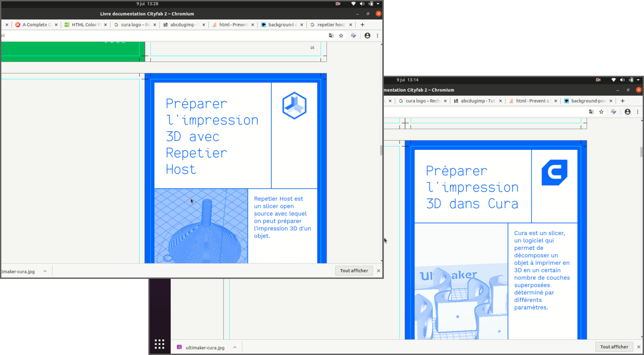Close the 'cura logo' tab in left window

(155, 25)
